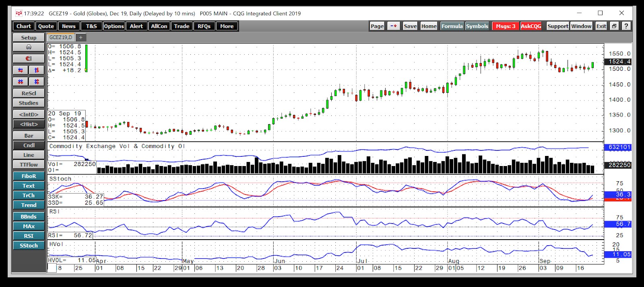This screenshot has width=644, height=287.
Task: Click the horizontal compress arrows icon
Action: coord(21,70)
